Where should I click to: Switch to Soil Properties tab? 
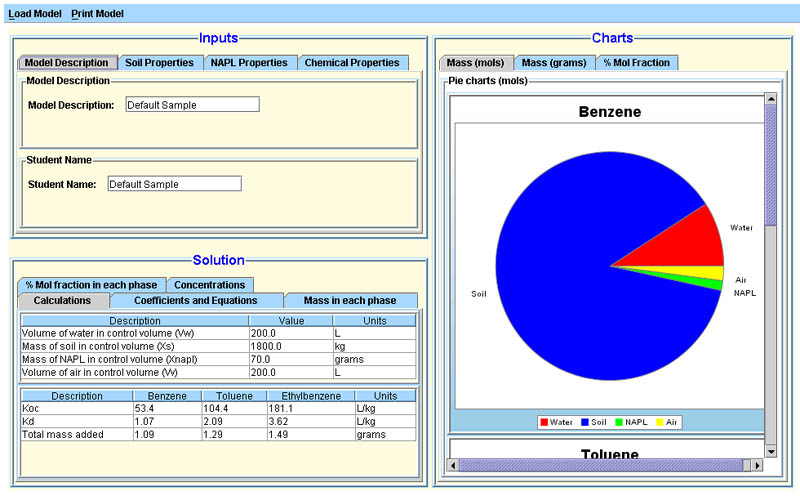click(159, 62)
